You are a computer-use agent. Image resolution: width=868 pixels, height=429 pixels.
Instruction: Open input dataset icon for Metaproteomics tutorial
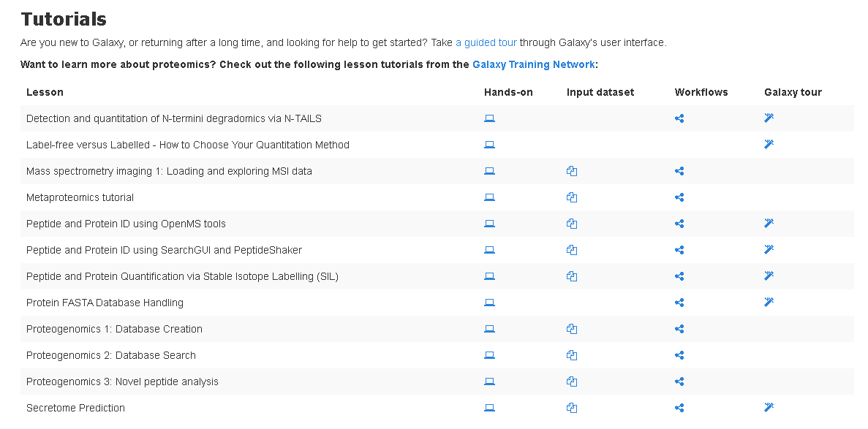click(x=572, y=197)
